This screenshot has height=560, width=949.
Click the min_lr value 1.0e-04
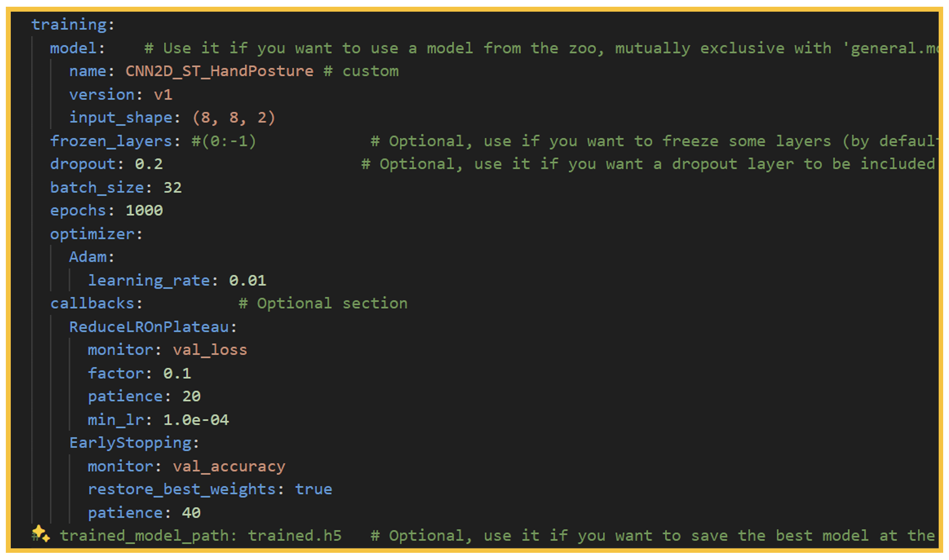[x=196, y=420]
